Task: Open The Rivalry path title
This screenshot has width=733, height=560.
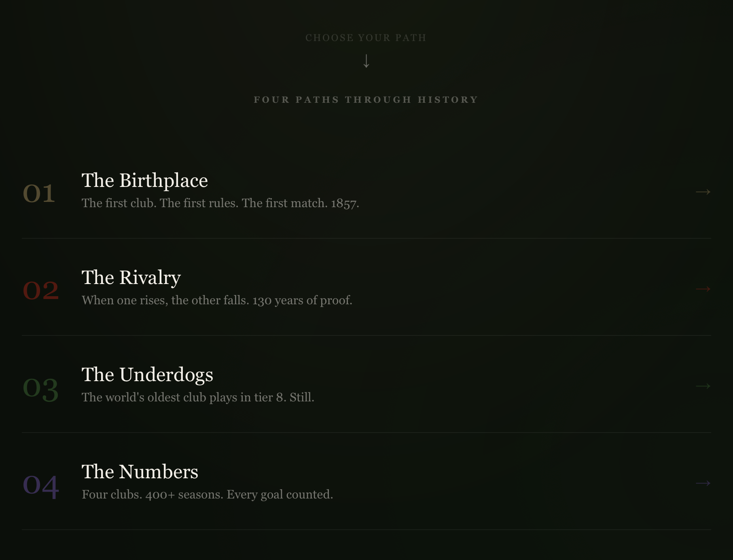Action: pyautogui.click(x=131, y=278)
